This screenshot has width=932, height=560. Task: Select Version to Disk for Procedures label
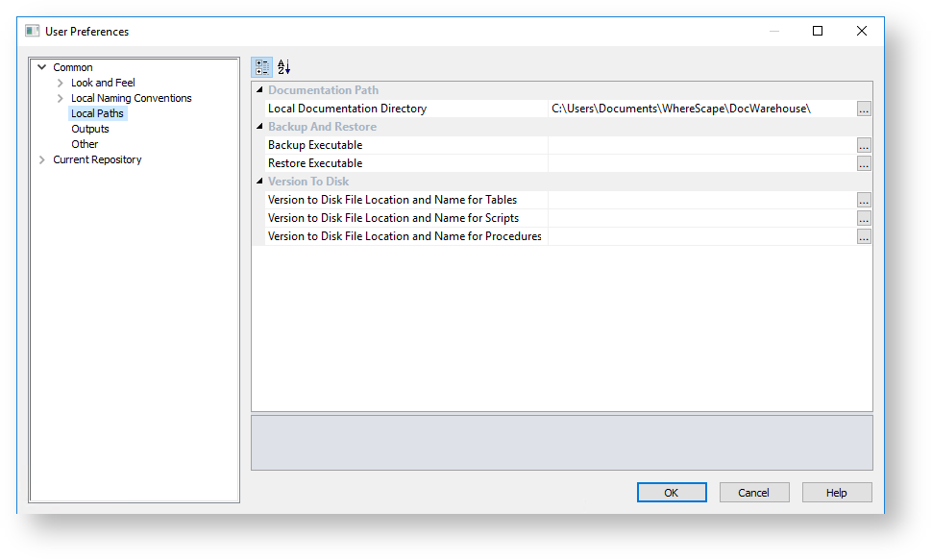(406, 236)
